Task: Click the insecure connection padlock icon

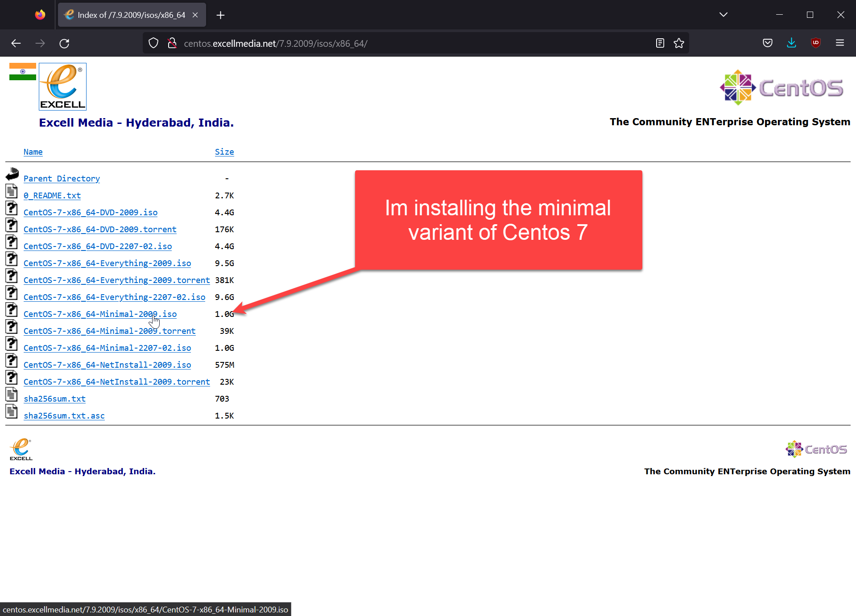Action: point(172,43)
